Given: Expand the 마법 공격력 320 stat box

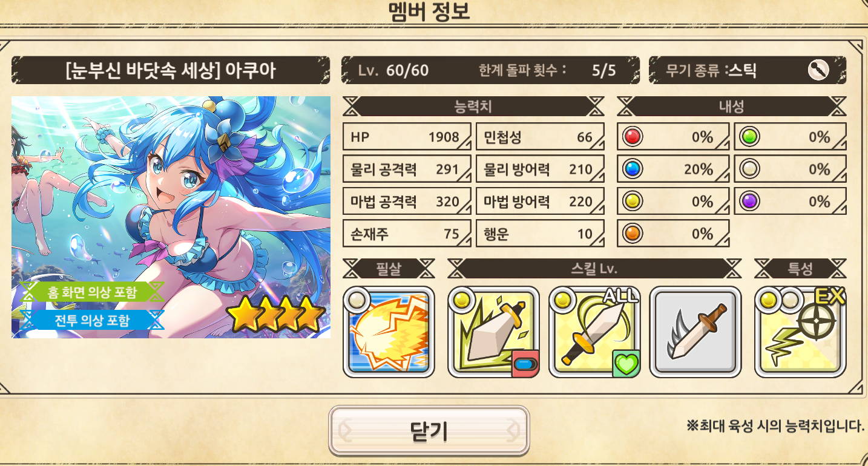Looking at the screenshot, I should click(x=407, y=202).
